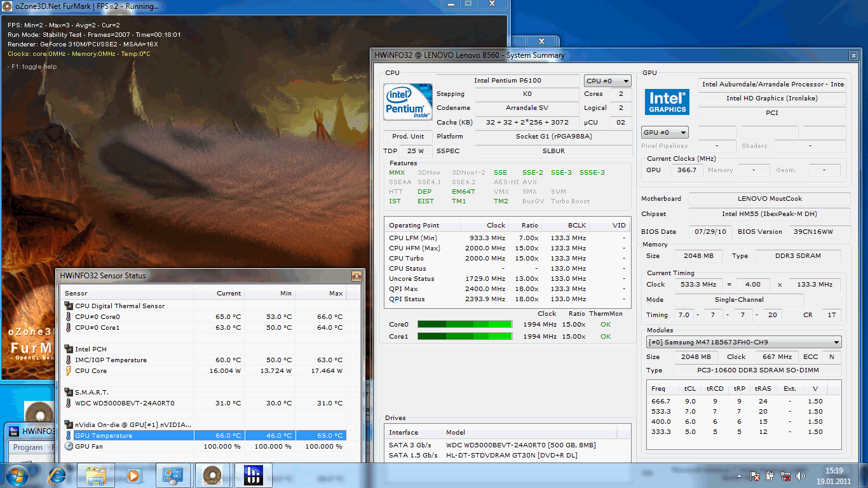Image resolution: width=868 pixels, height=488 pixels.
Task: Click chip icon next to nVidia On-die
Action: click(x=69, y=424)
